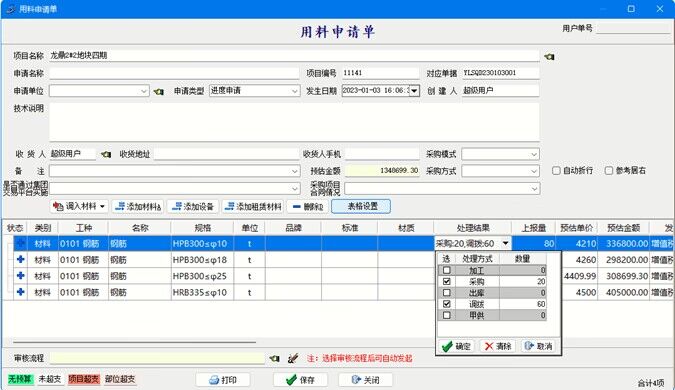Click the 添加设备 toolbar button

click(x=193, y=207)
